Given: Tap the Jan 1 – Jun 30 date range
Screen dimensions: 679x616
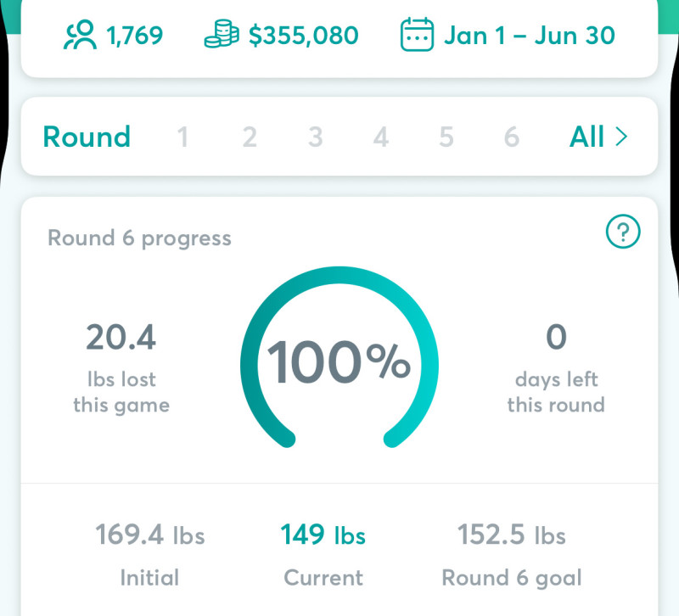Looking at the screenshot, I should pos(529,36).
